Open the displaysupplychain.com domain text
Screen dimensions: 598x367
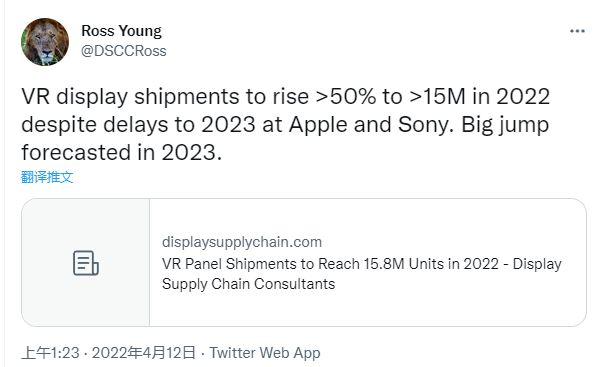[242, 242]
